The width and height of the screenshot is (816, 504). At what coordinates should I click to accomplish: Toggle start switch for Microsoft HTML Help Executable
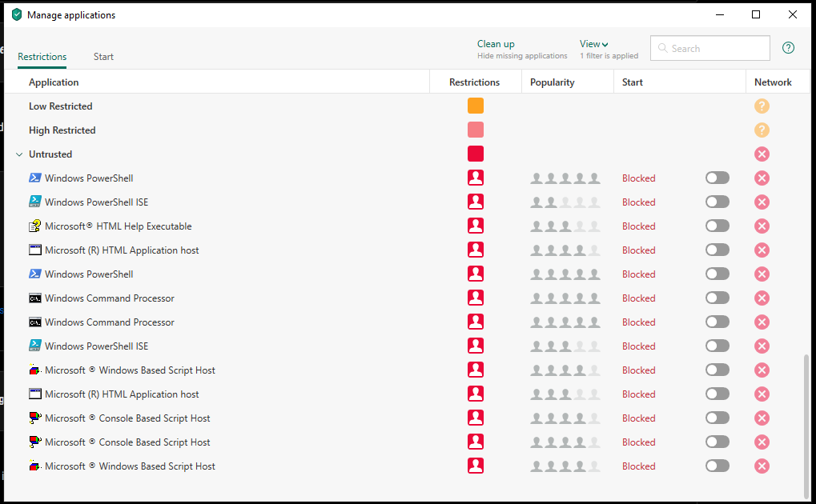pos(717,226)
